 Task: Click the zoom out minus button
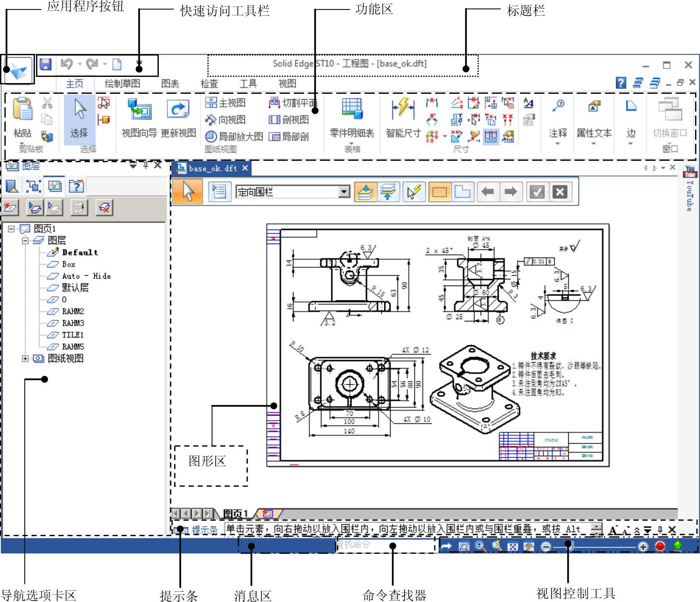pos(546,546)
